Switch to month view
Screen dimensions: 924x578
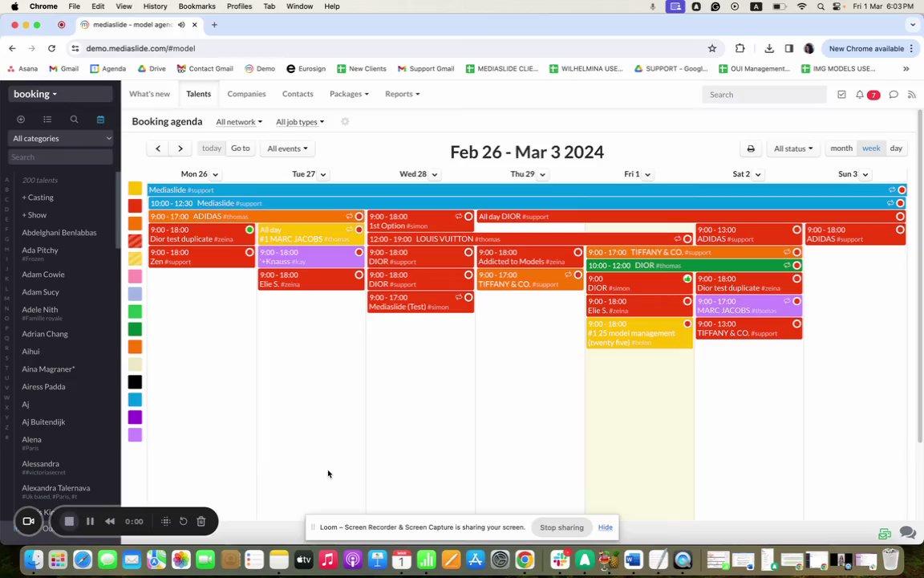point(841,149)
